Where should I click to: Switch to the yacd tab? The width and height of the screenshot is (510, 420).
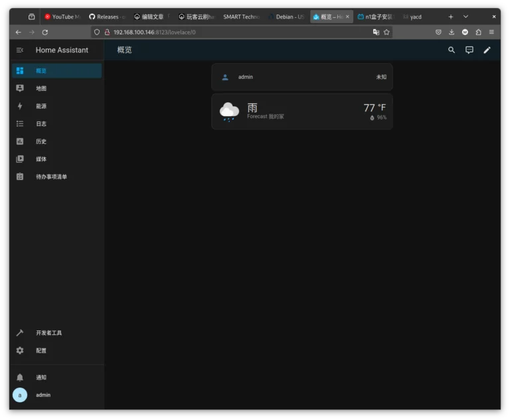416,17
